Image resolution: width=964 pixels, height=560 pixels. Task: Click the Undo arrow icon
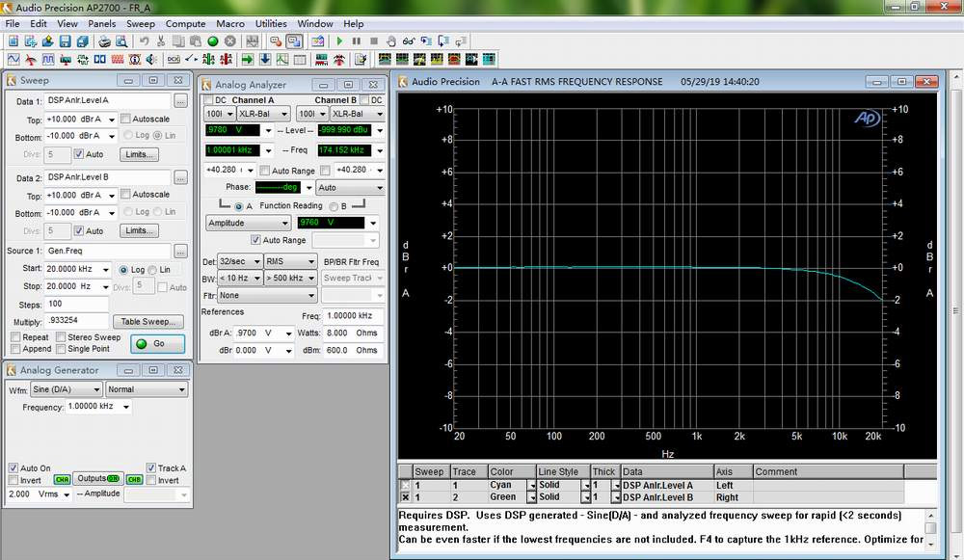144,41
